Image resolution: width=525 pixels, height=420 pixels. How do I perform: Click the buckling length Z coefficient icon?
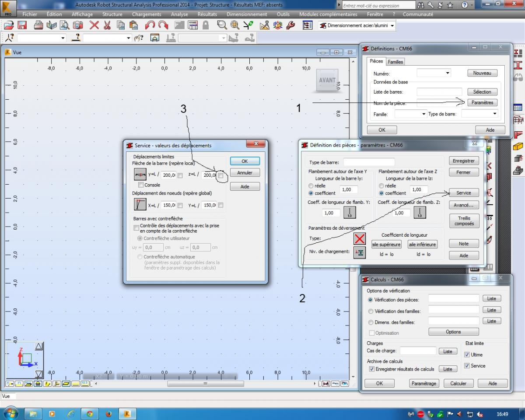click(420, 213)
